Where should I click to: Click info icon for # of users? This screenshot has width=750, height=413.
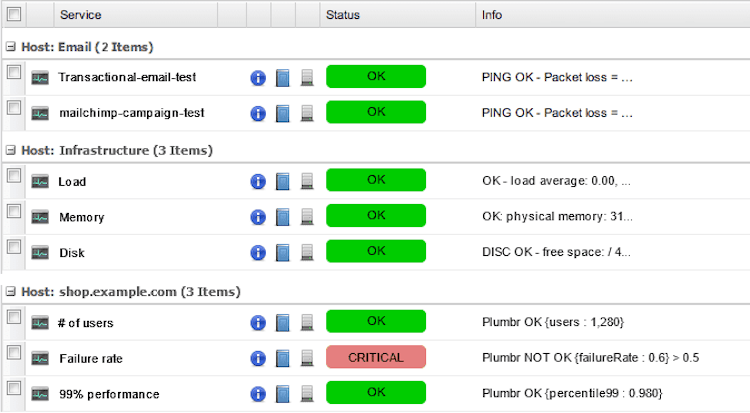[x=258, y=323]
